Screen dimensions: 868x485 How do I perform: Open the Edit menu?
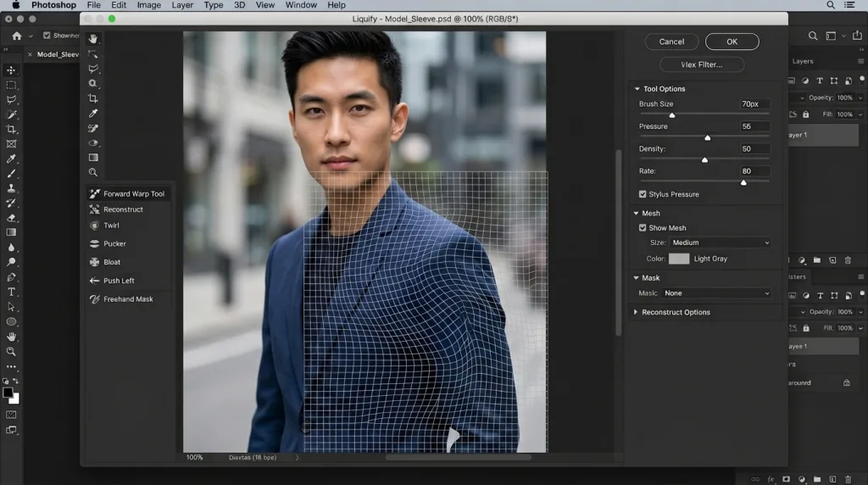(119, 5)
